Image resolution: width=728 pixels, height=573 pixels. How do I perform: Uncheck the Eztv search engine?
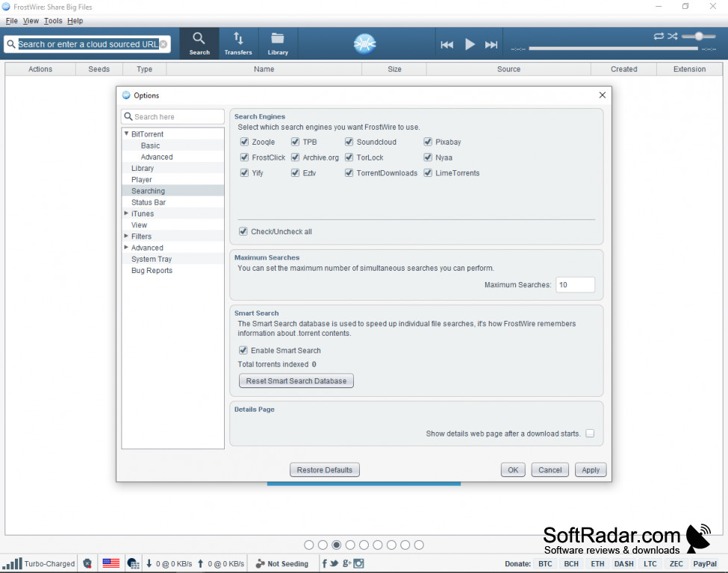click(x=295, y=172)
